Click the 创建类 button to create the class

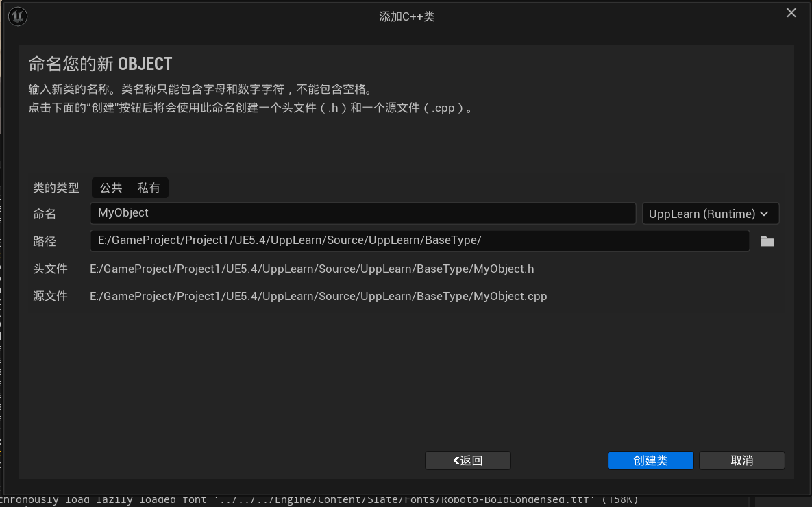point(650,460)
